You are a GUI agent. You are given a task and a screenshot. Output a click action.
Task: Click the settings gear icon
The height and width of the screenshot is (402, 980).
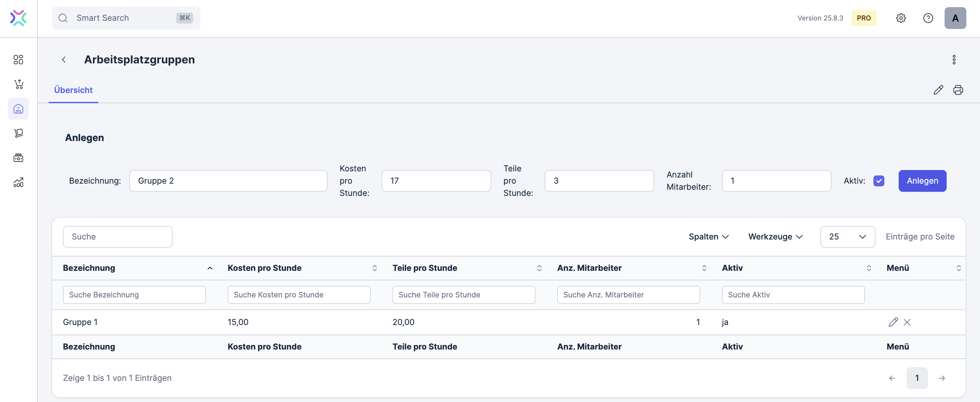point(900,18)
